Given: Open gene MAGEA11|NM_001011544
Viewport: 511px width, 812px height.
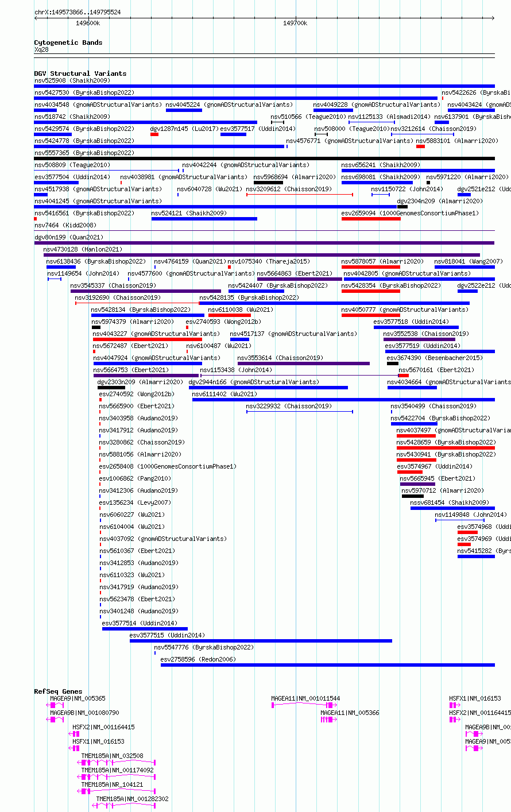Looking at the screenshot, I should pos(305,698).
